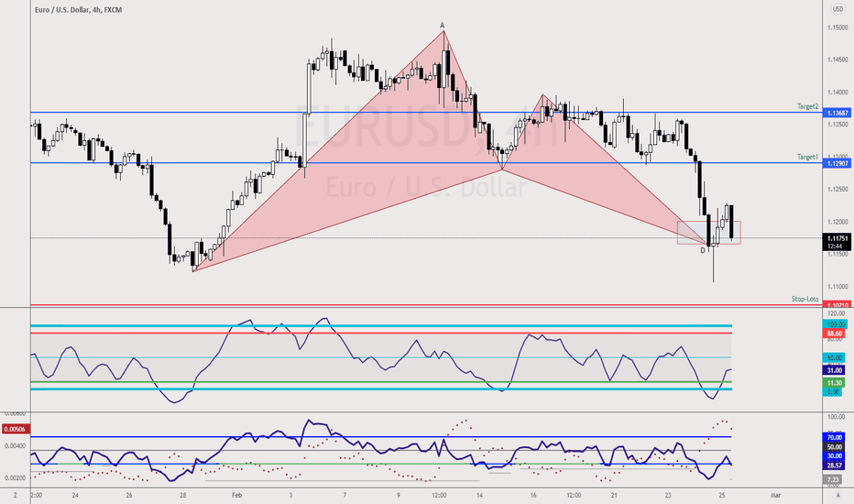The image size is (854, 504).
Task: Click the 1.14000 price axis label
Action: [838, 92]
